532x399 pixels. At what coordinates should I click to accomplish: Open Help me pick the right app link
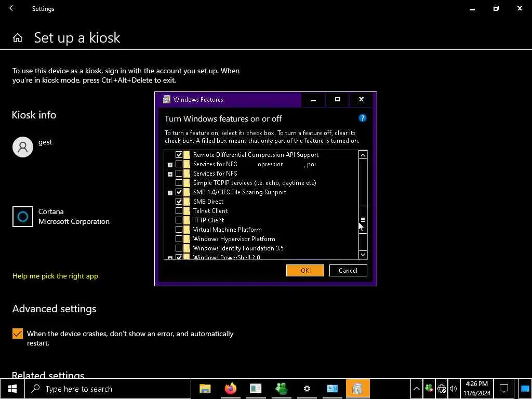pos(55,276)
